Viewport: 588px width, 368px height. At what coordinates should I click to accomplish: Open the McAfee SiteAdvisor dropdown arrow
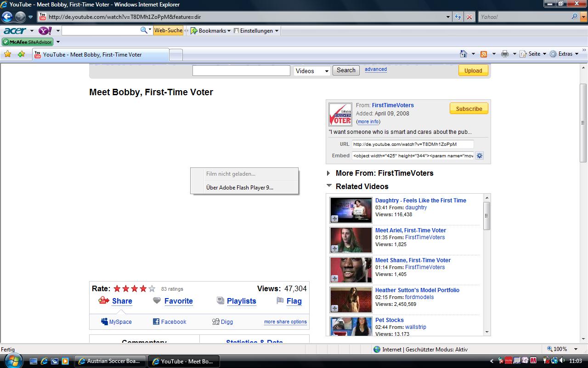tap(58, 42)
